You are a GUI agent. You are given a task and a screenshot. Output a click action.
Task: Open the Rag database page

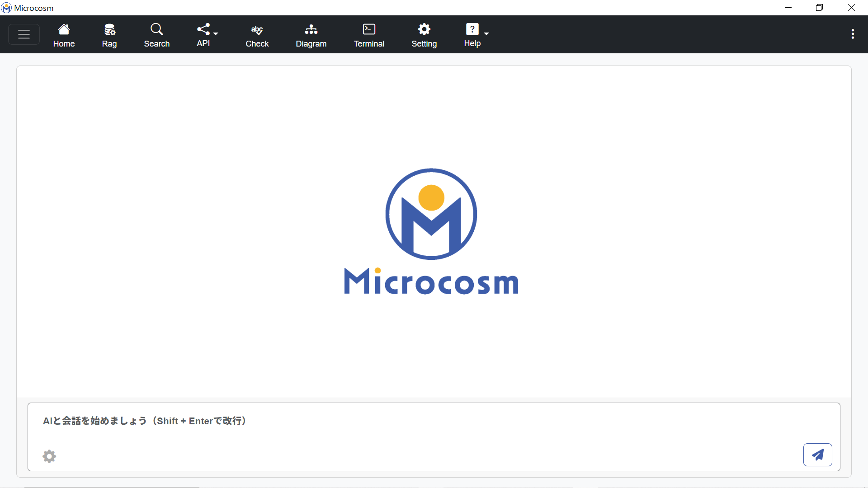(x=109, y=35)
